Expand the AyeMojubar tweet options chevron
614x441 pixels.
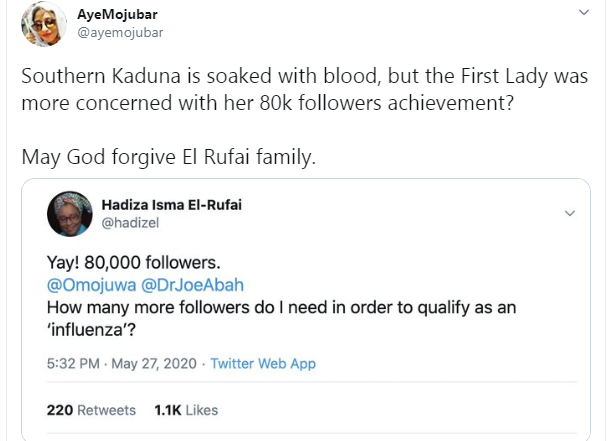(x=584, y=13)
